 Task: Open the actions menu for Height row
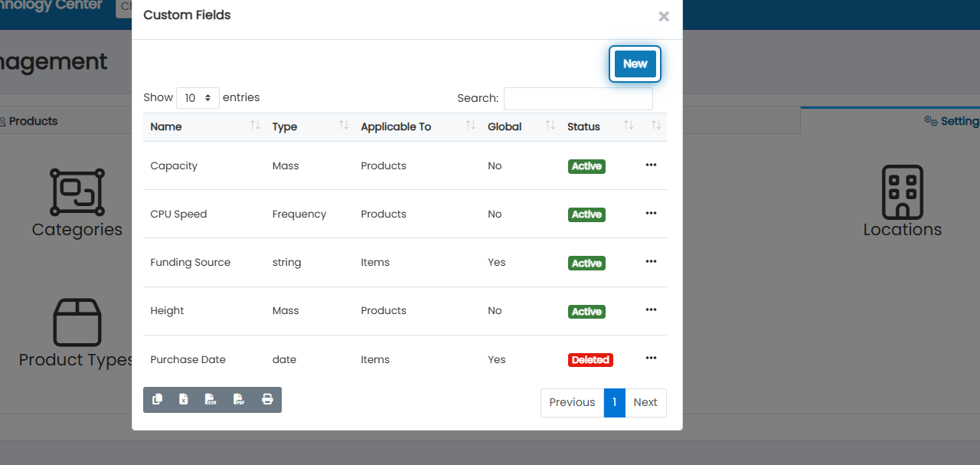coord(651,309)
